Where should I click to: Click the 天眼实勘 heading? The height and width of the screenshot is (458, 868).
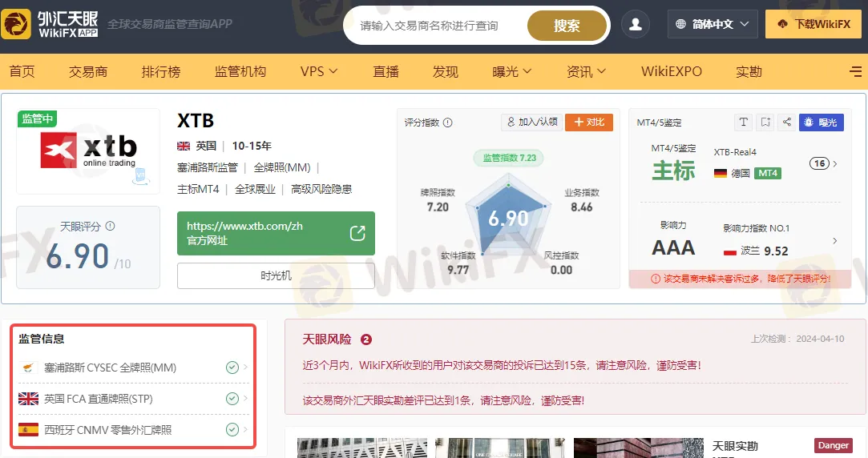click(735, 446)
